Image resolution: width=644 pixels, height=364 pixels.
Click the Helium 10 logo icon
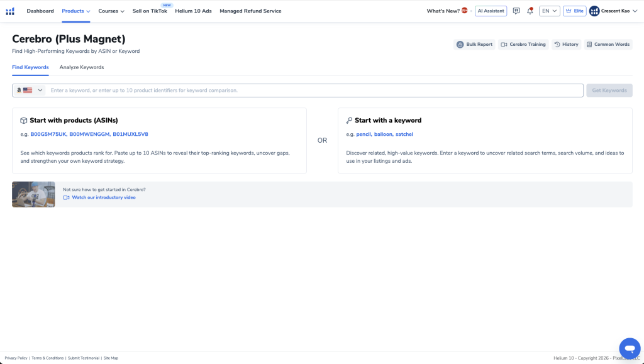pos(10,11)
